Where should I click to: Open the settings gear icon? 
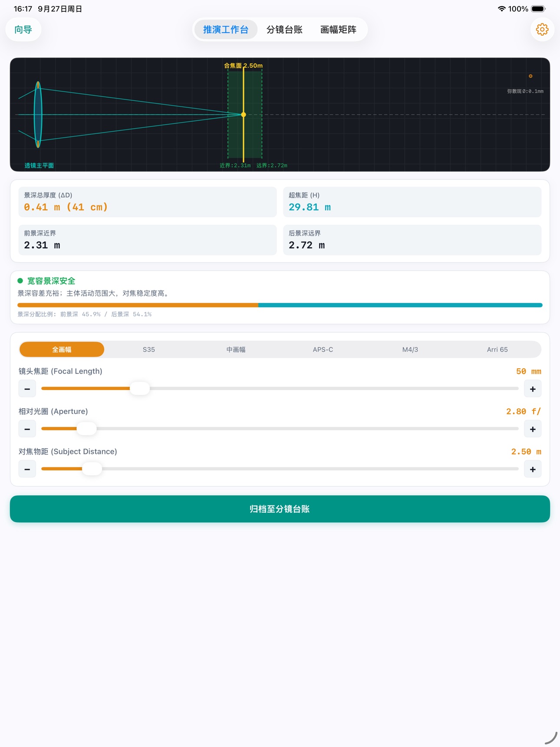click(x=542, y=30)
